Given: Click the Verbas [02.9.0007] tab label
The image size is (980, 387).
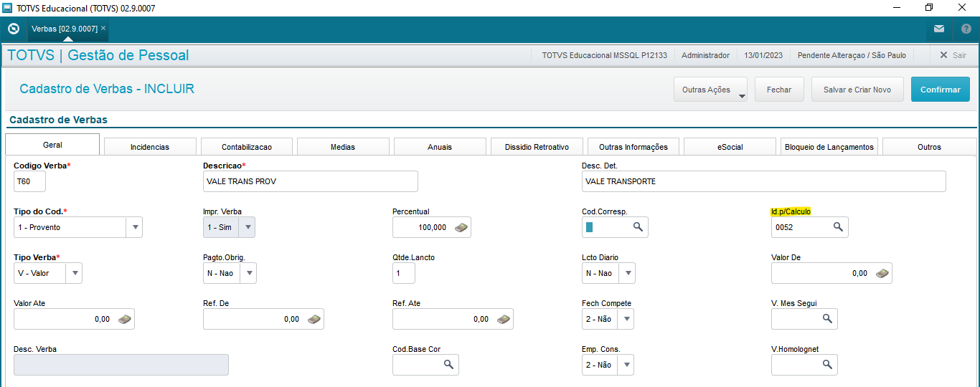Looking at the screenshot, I should (65, 29).
